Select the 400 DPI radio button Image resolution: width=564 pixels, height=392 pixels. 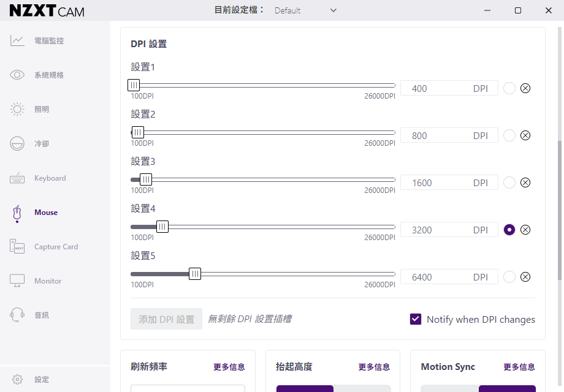pyautogui.click(x=509, y=88)
